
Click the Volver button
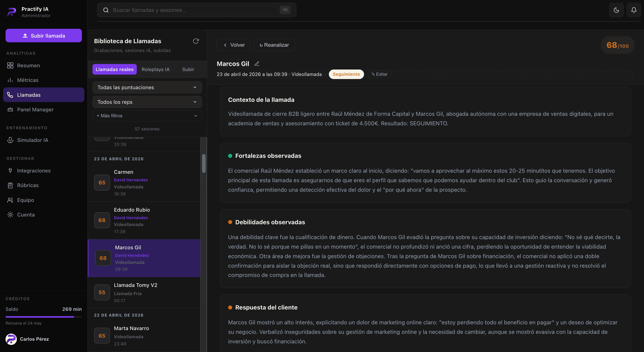(233, 45)
